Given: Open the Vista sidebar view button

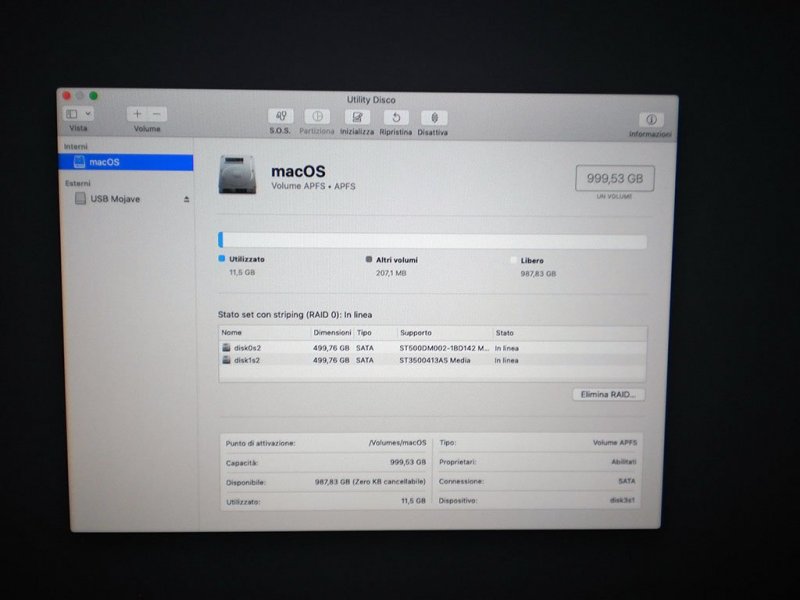Looking at the screenshot, I should (72, 114).
